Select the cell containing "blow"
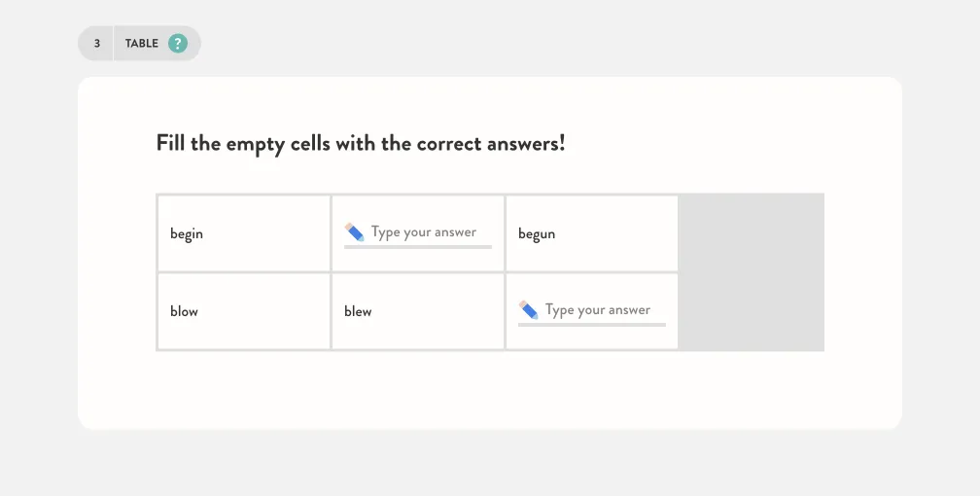The height and width of the screenshot is (496, 980). (244, 311)
